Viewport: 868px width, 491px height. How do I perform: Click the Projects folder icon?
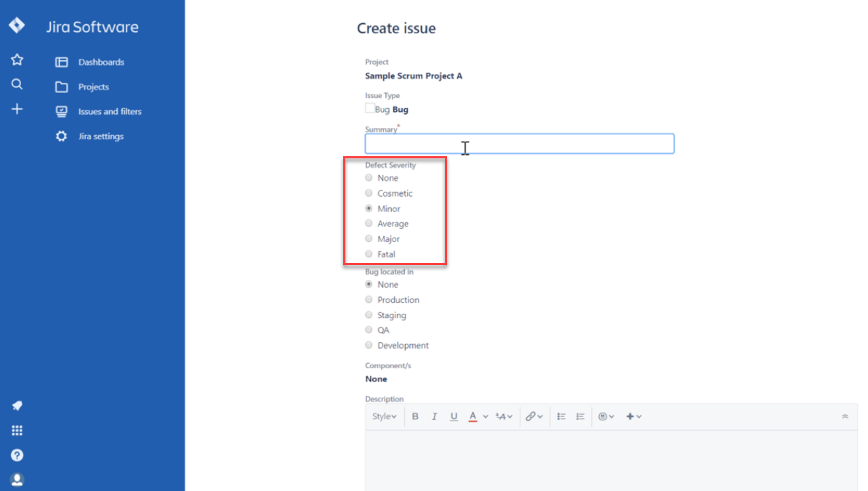pos(62,87)
